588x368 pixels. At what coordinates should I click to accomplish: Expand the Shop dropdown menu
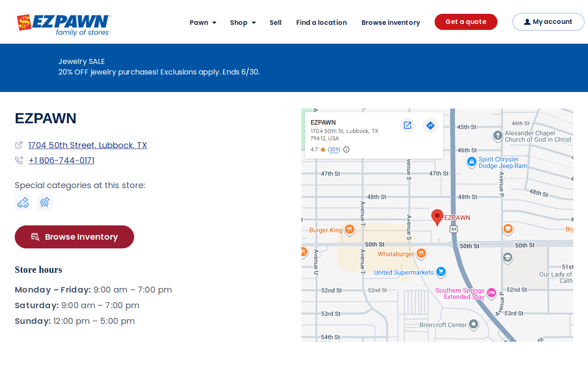pyautogui.click(x=243, y=23)
